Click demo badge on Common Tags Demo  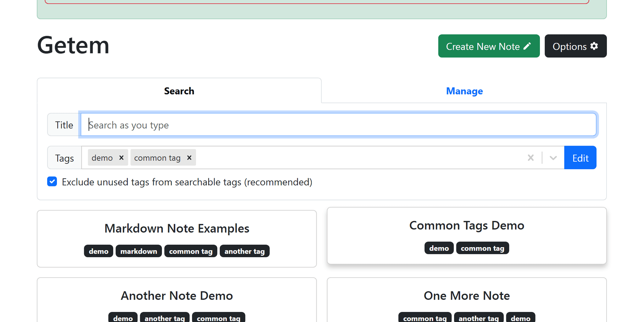click(x=439, y=248)
